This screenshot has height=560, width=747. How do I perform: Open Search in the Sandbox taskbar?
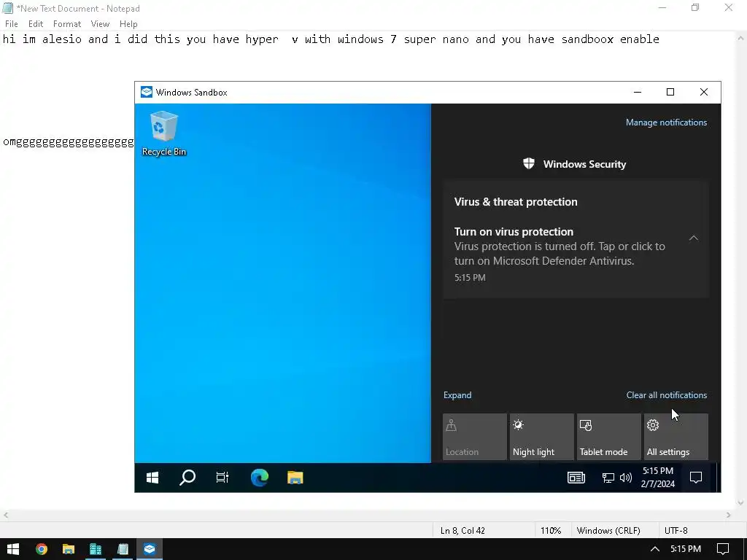(187, 478)
